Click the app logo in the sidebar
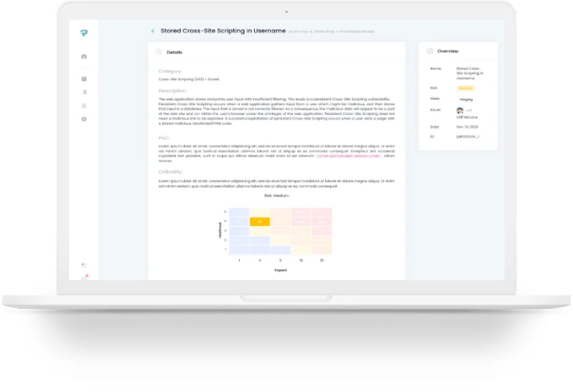 [84, 32]
